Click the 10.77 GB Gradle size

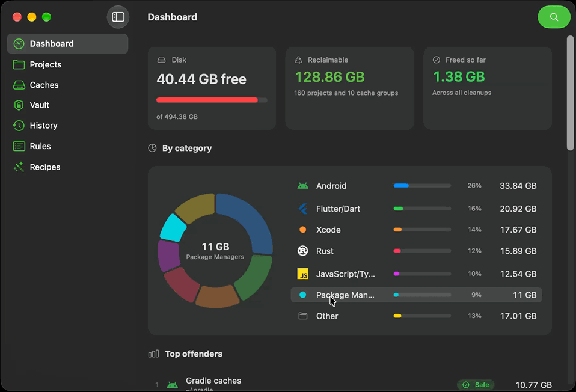pyautogui.click(x=533, y=385)
